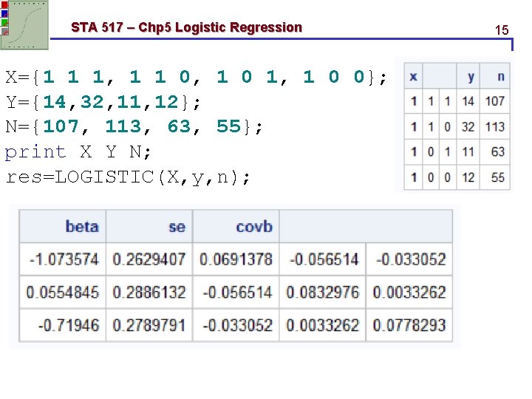
Task: Click table cell '63' in the n column
Action: point(495,151)
